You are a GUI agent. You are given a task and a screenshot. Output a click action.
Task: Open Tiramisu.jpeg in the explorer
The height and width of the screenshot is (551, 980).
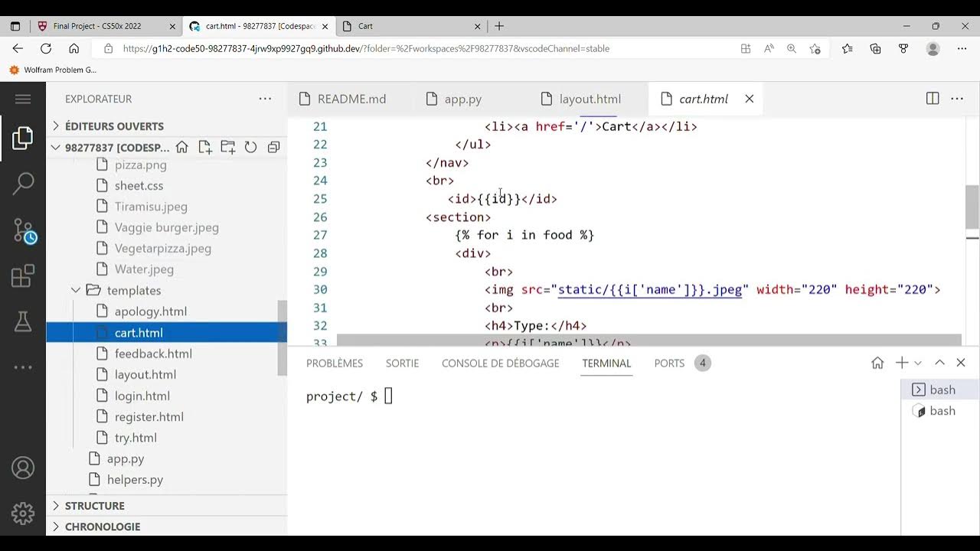coord(151,207)
